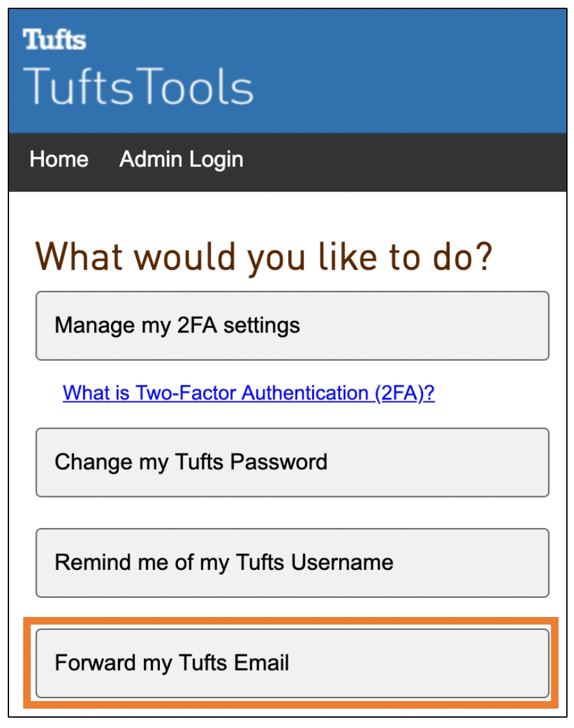Image resolution: width=574 pixels, height=728 pixels.
Task: Click the large TuftsTools banner text
Action: click(x=139, y=86)
